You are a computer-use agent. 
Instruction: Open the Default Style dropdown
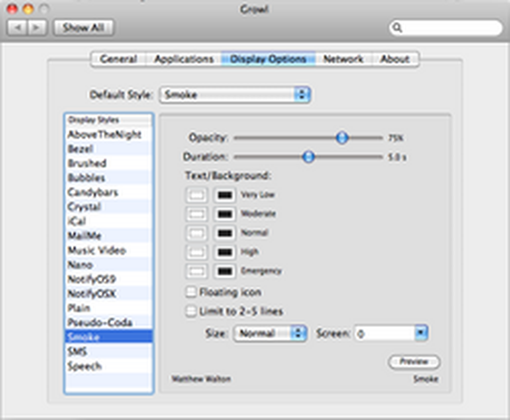[x=235, y=95]
